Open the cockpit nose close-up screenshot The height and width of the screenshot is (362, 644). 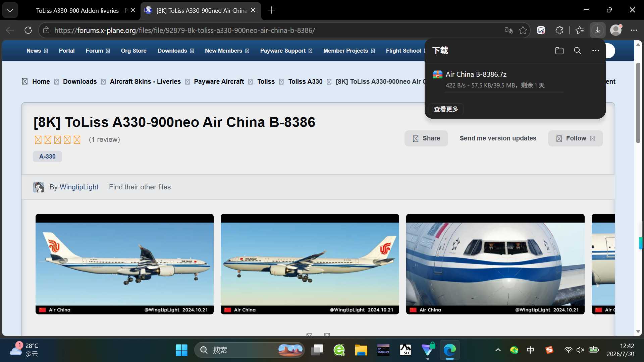click(x=495, y=264)
